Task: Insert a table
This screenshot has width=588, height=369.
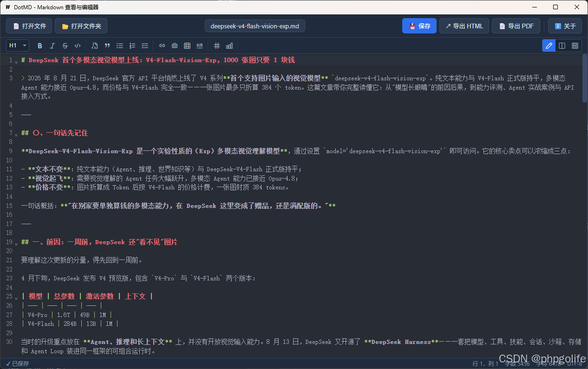Action: [x=187, y=45]
